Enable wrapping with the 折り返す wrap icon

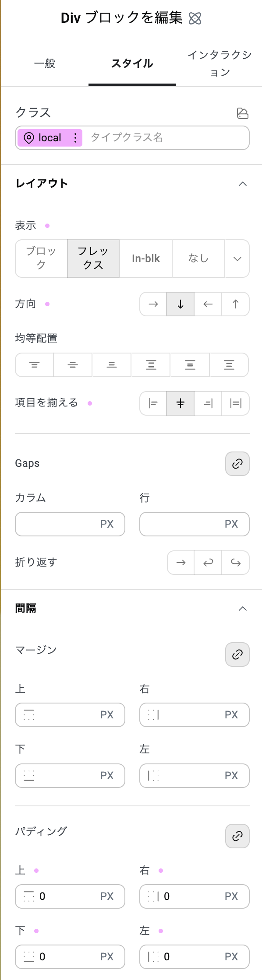click(x=208, y=563)
